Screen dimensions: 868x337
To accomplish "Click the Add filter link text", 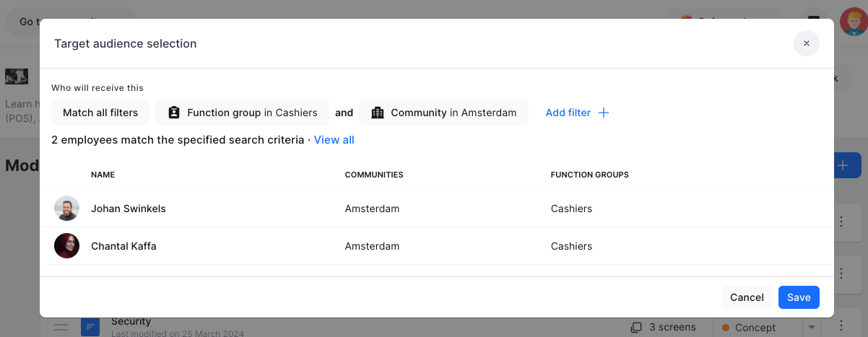I will click(568, 113).
